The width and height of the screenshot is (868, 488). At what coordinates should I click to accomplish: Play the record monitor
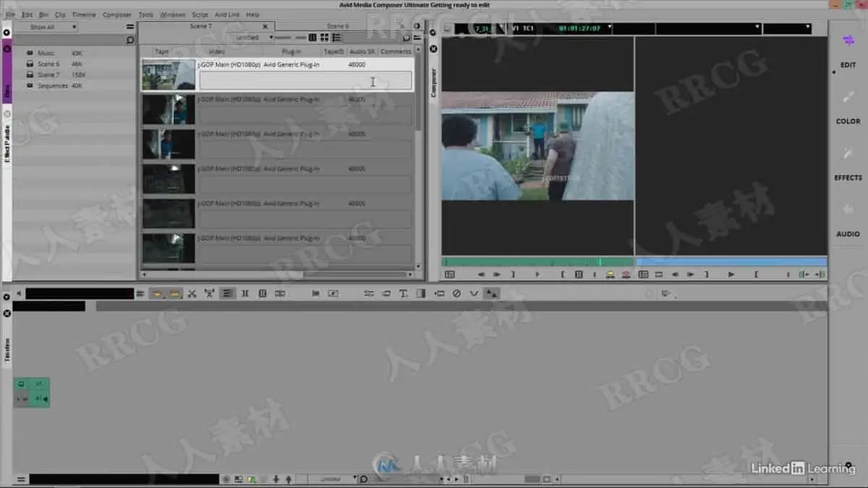[731, 275]
